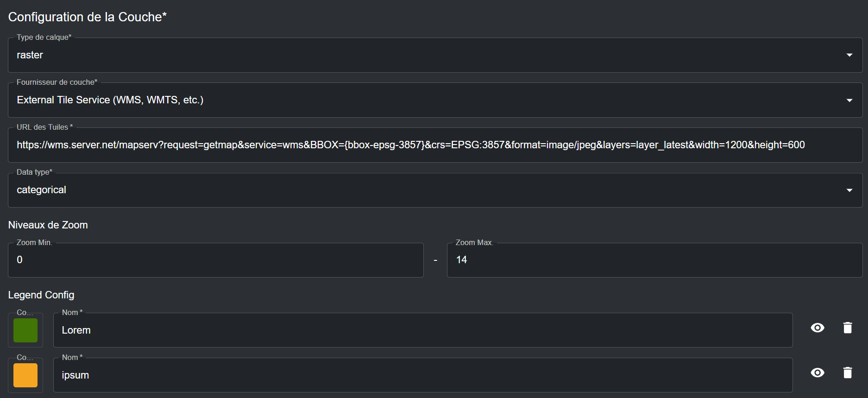Click External Tile Service provider text

click(110, 100)
